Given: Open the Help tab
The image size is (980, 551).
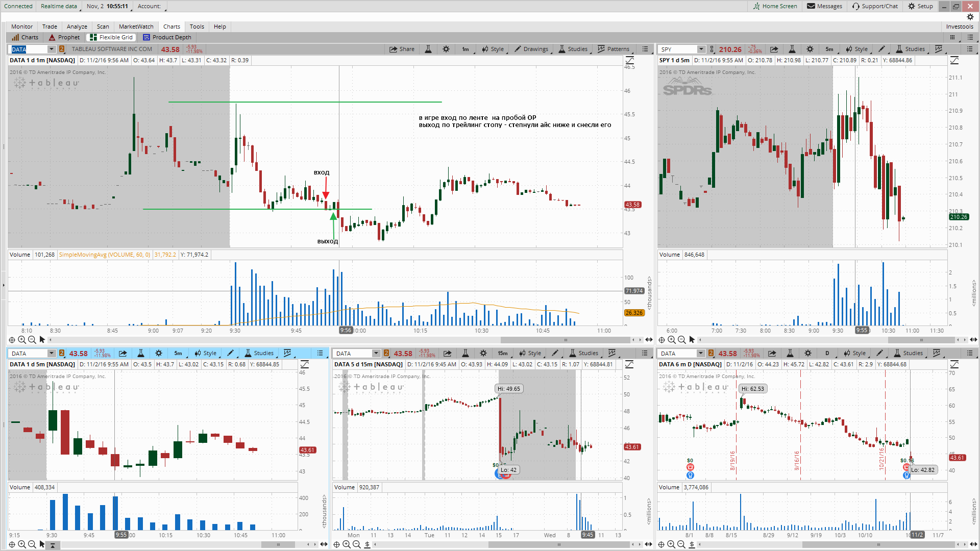Looking at the screenshot, I should click(220, 27).
